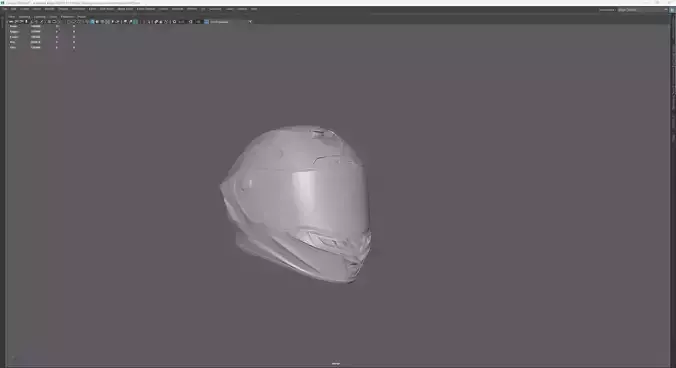Open the Display menu
Image resolution: width=676 pixels, height=368 pixels.
63,9
